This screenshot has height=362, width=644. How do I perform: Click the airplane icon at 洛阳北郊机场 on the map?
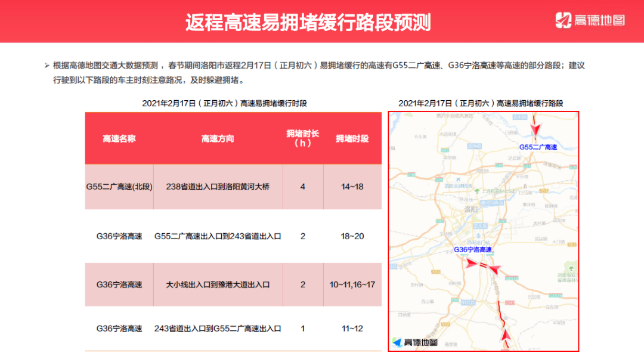pyautogui.click(x=458, y=180)
